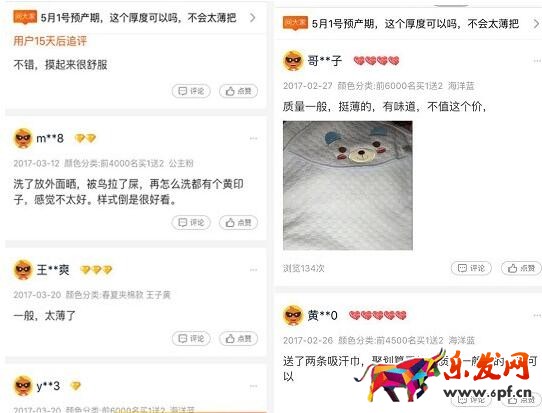Open y**3 user avatar

pyautogui.click(x=23, y=386)
